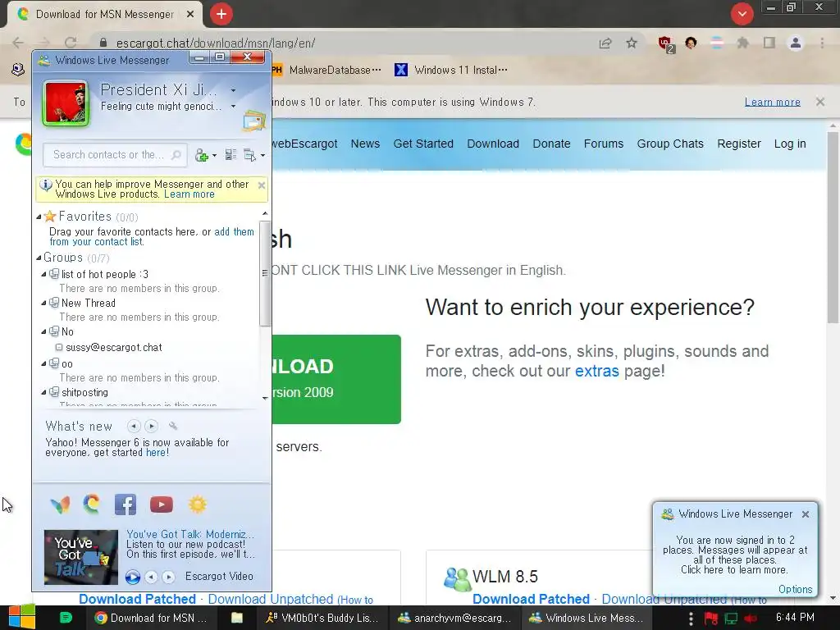Image resolution: width=840 pixels, height=630 pixels.
Task: Click the search magnifier icon in Messenger
Action: coord(176,155)
